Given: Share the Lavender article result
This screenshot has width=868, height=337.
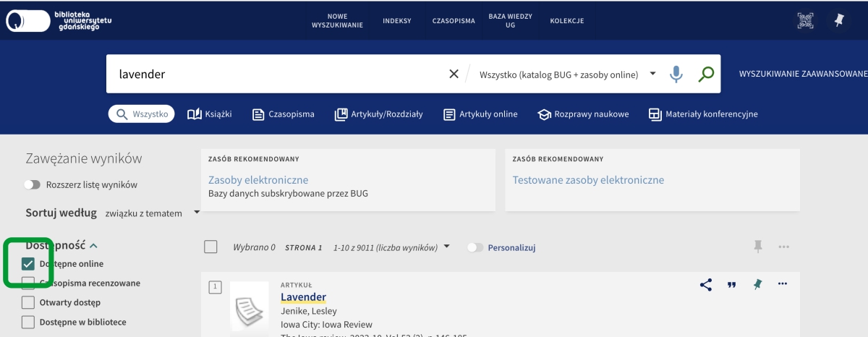Looking at the screenshot, I should [x=706, y=284].
